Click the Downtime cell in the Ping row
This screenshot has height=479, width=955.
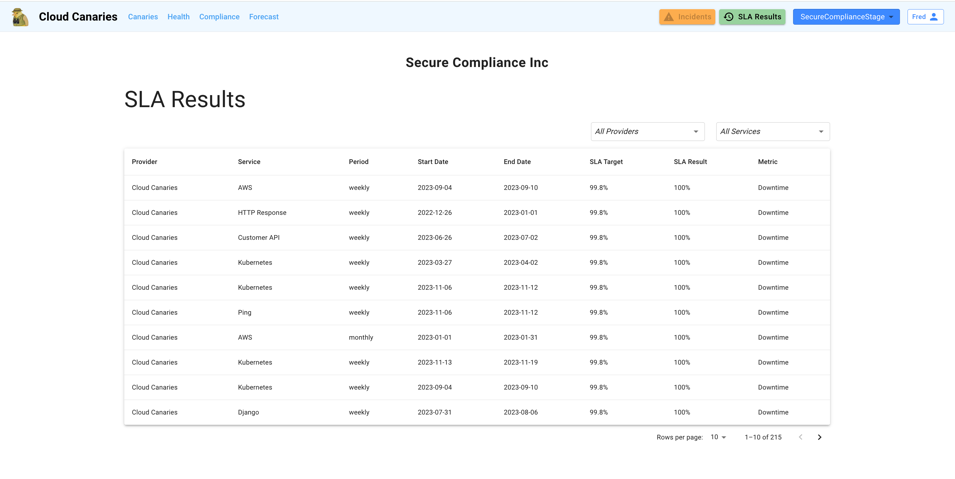point(773,313)
